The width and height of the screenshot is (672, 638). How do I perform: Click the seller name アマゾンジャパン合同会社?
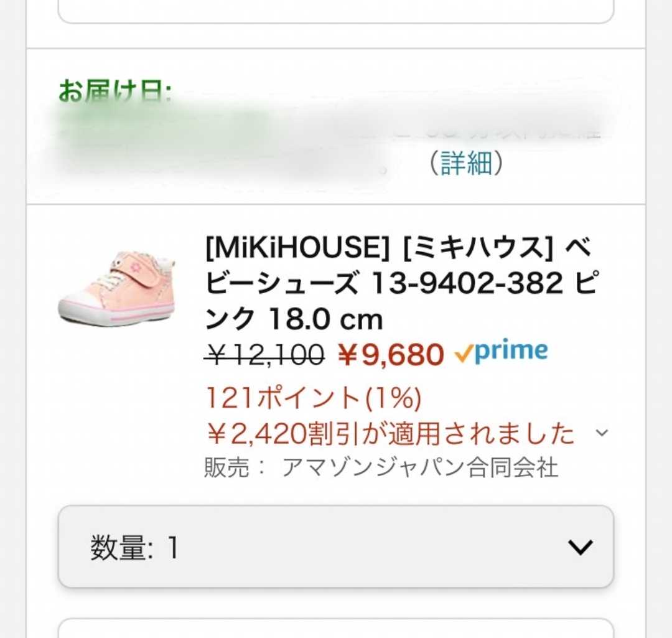pyautogui.click(x=420, y=468)
